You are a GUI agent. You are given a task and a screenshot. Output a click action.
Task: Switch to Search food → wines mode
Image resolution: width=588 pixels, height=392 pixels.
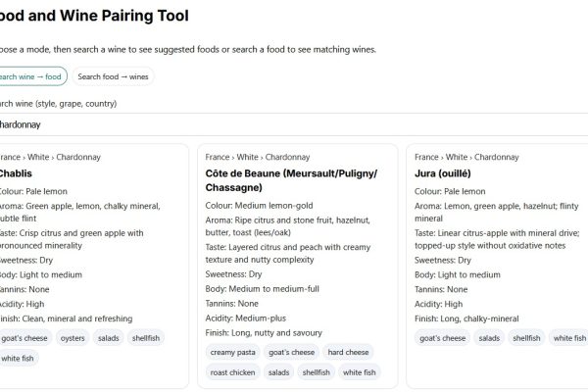113,76
